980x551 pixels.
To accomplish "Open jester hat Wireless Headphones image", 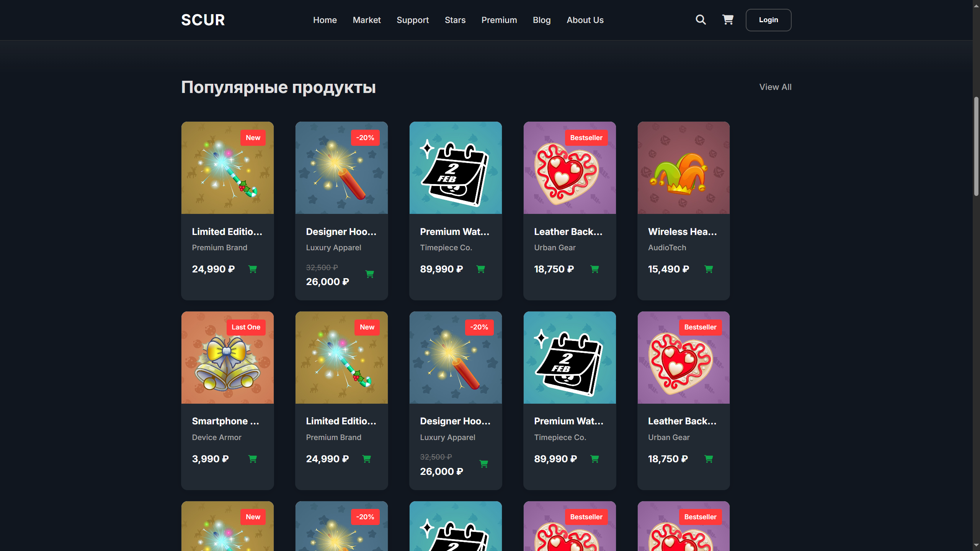I will coord(684,168).
